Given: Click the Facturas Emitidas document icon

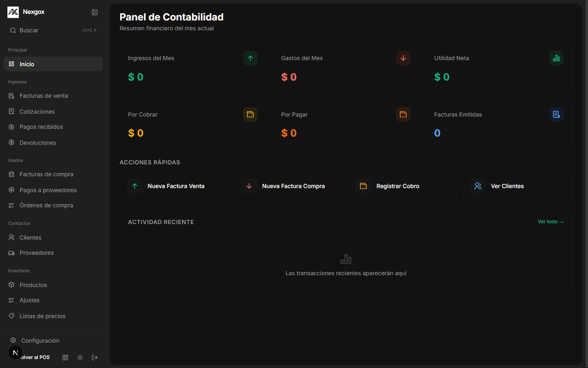Looking at the screenshot, I should 557,114.
